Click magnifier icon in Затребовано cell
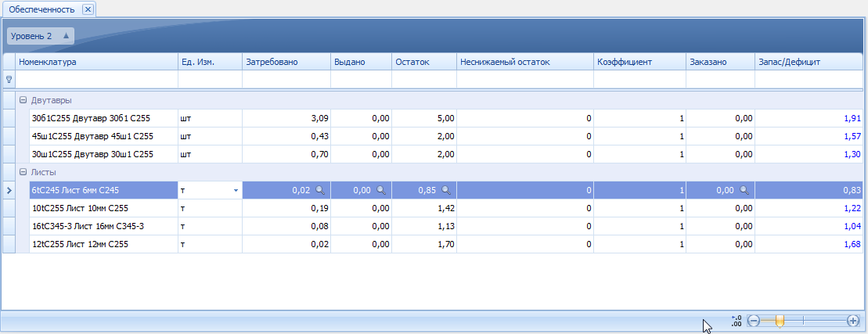 pyautogui.click(x=319, y=190)
